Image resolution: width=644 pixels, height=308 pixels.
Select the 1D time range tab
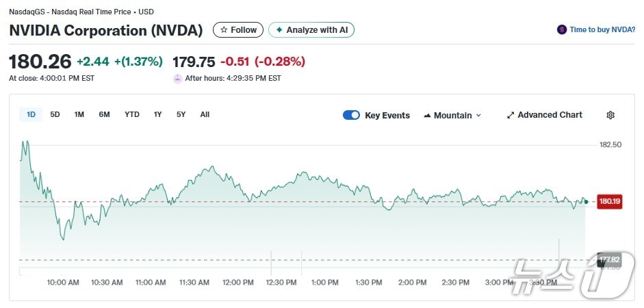[x=31, y=114]
